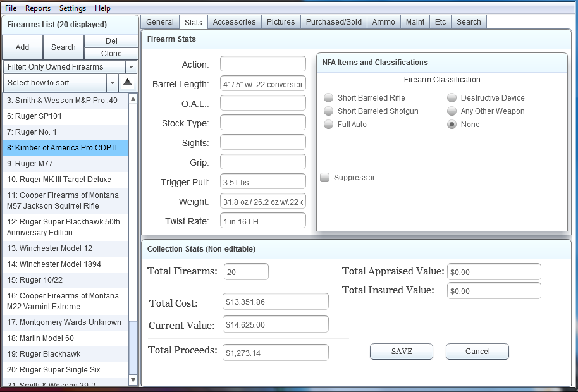Click the O.A.L. input field
Screen dimensions: 578x392
pyautogui.click(x=263, y=103)
